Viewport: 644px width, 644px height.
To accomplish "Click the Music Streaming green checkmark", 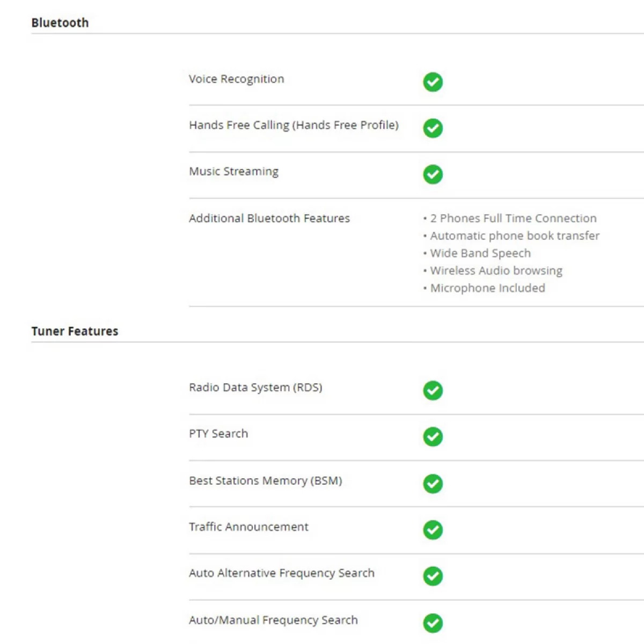I will point(433,174).
